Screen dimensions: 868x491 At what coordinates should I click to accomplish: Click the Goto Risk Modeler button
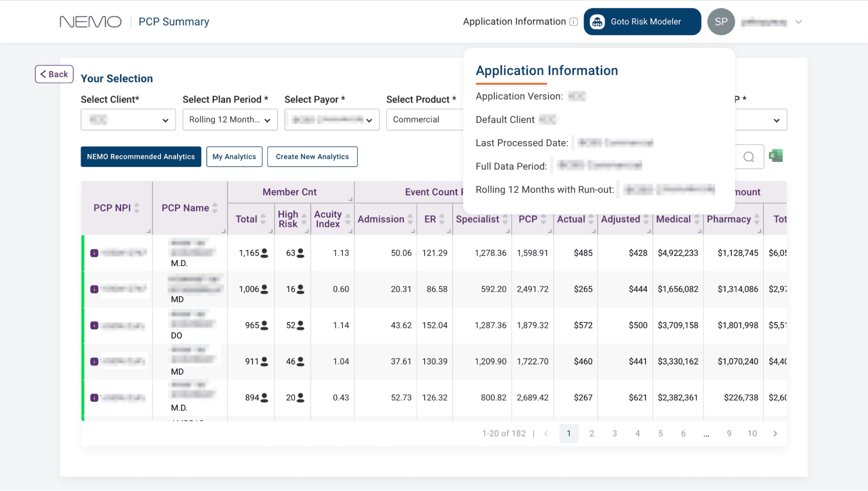642,22
